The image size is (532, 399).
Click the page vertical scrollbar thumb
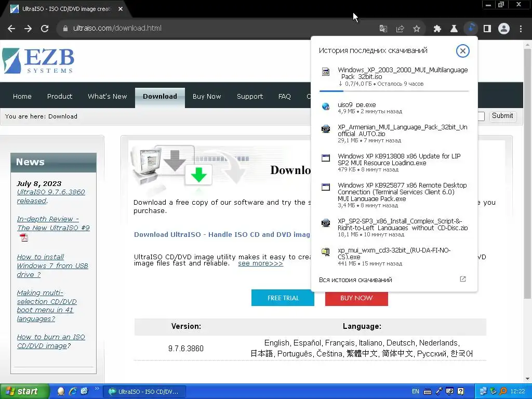[527, 173]
